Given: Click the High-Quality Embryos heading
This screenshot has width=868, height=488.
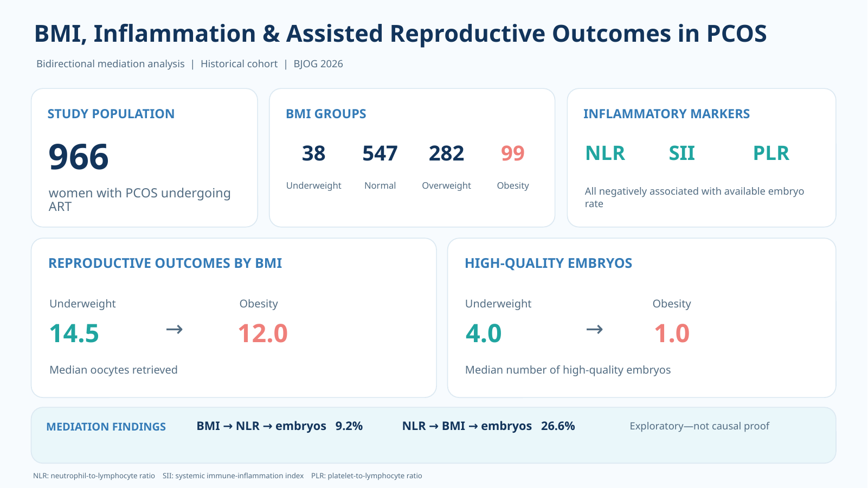Looking at the screenshot, I should [549, 263].
